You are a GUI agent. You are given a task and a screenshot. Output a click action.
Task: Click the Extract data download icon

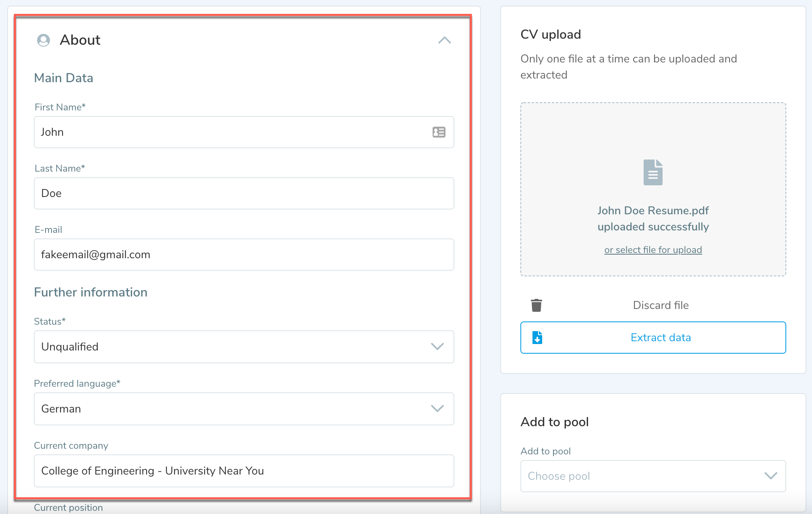[x=537, y=338]
